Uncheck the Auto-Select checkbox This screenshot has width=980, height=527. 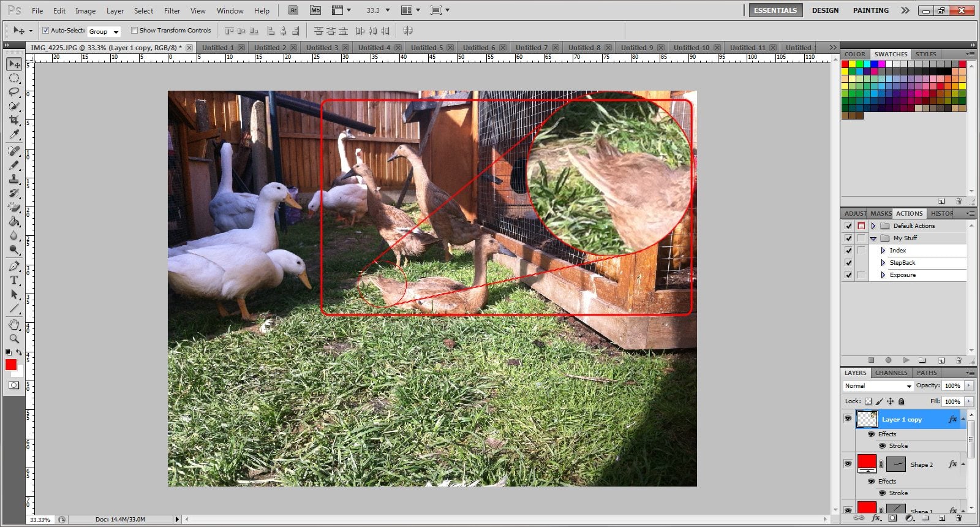tap(45, 31)
